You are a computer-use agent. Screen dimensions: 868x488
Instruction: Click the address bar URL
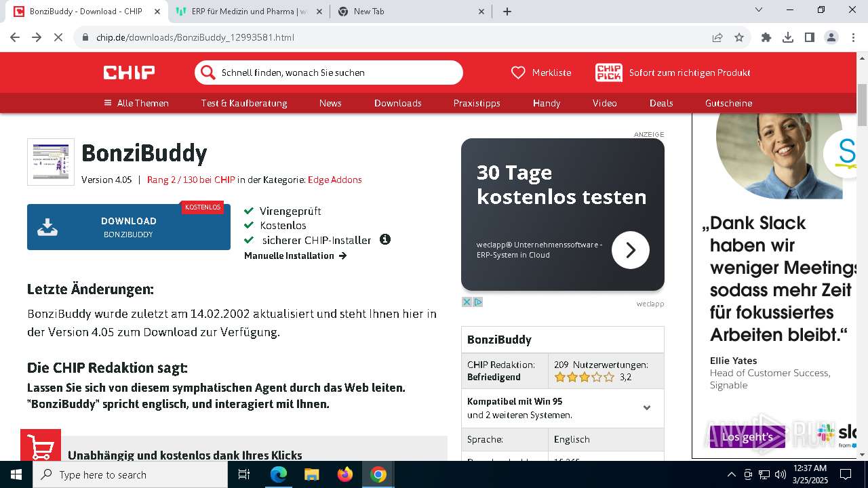pos(195,37)
